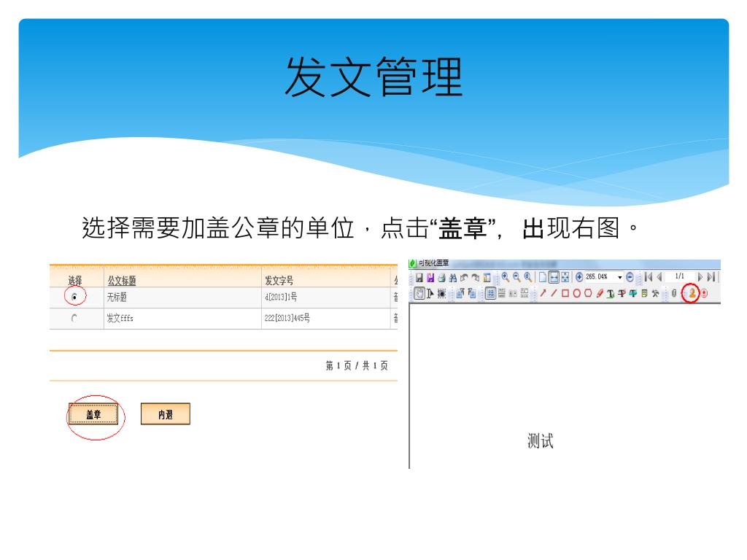Click the orange person stamp icon
This screenshot has height=560, width=747.
692,293
